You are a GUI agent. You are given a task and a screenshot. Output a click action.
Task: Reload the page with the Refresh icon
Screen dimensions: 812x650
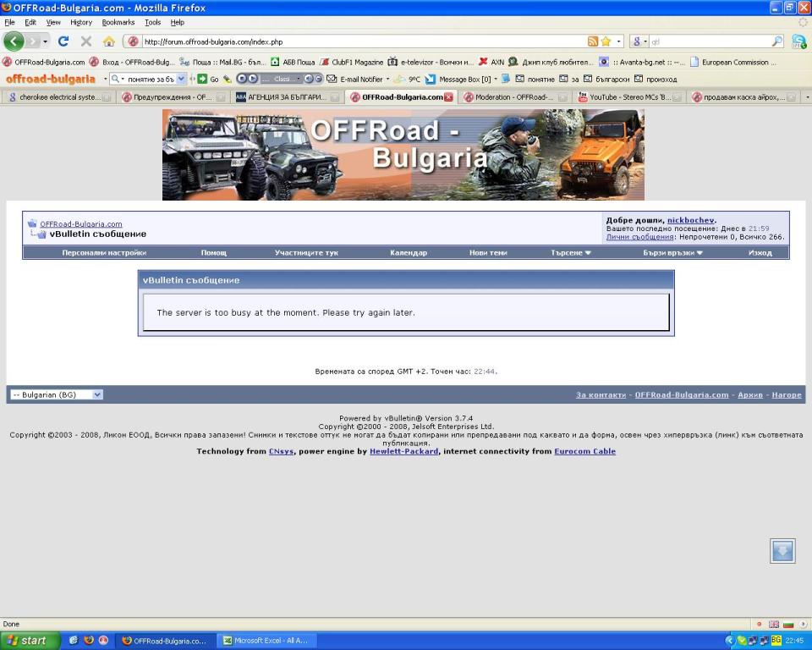click(x=63, y=41)
